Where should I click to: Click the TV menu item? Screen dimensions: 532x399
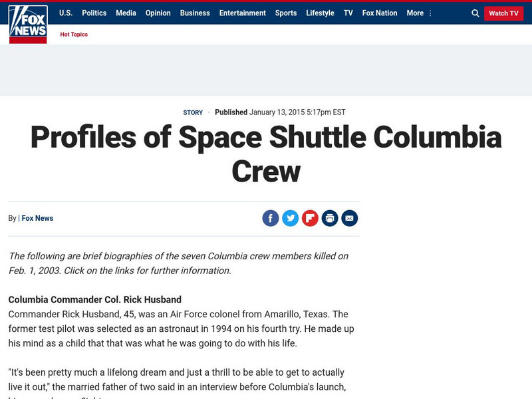[348, 13]
